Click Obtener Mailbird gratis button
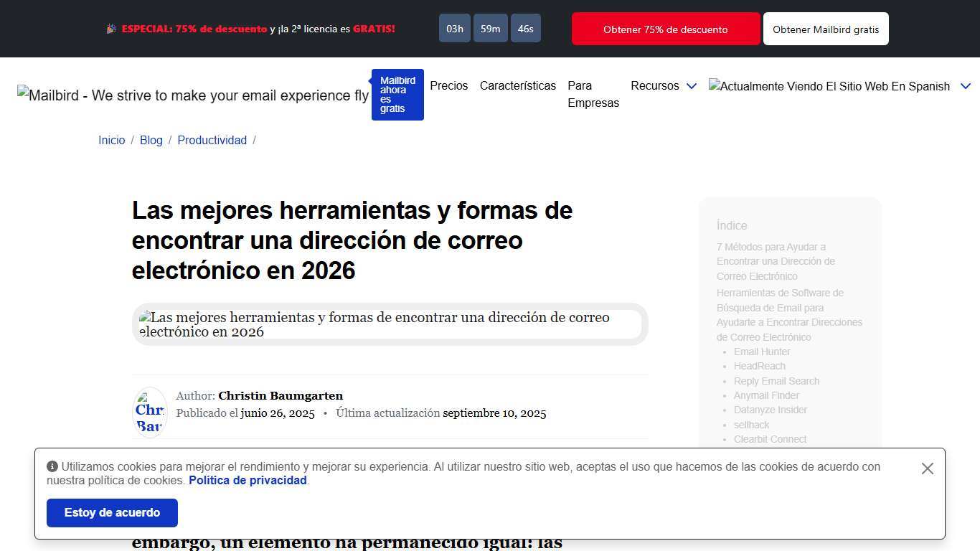Screen dimensions: 980x551 click(826, 29)
